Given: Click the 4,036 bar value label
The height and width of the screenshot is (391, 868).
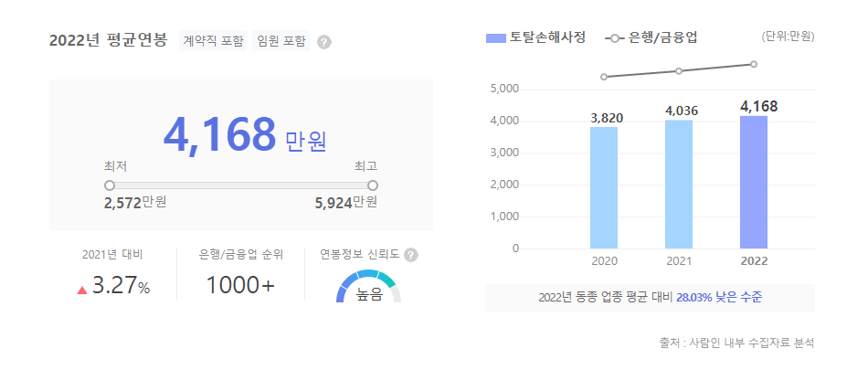Looking at the screenshot, I should tap(682, 111).
